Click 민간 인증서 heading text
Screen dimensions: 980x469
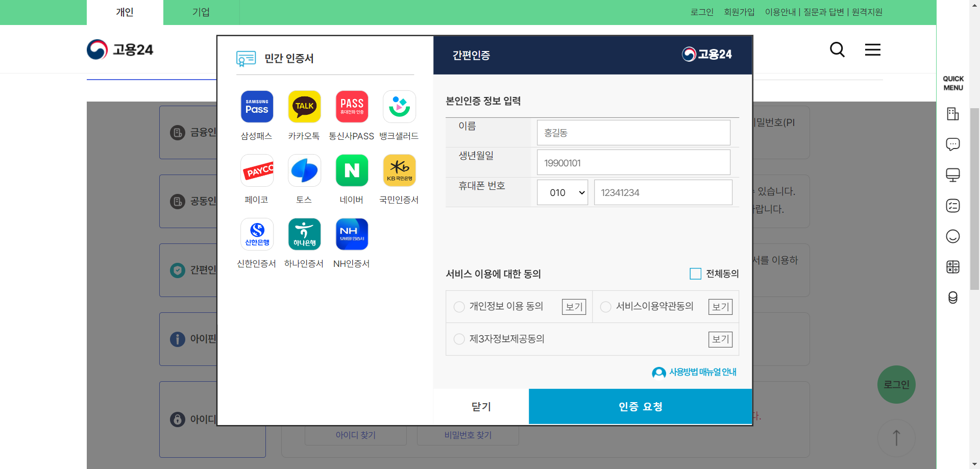(x=289, y=59)
